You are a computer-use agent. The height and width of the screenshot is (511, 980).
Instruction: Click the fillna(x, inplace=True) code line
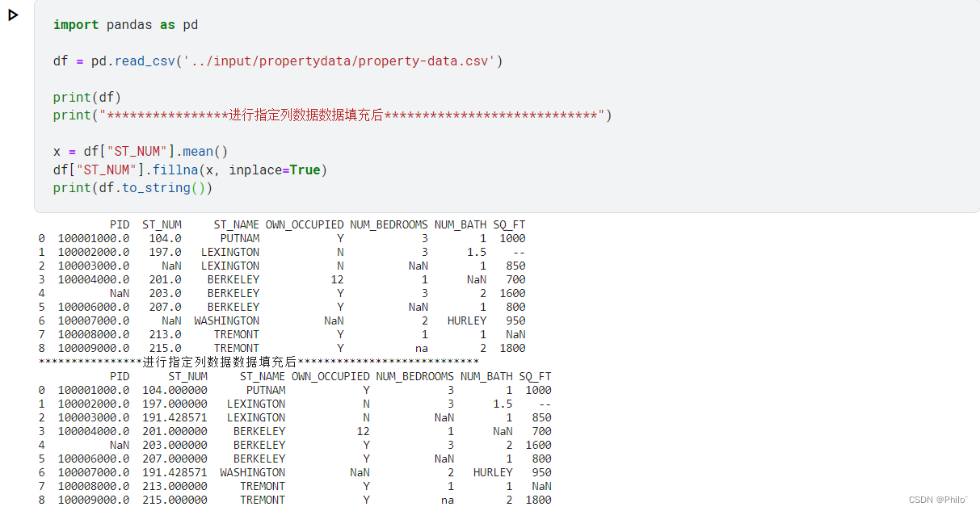pos(190,170)
